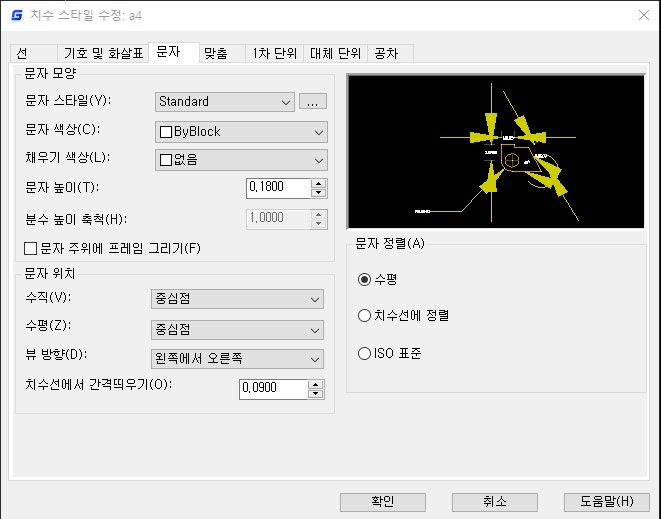Close the 치수 스타일 수정 dialog
This screenshot has height=519, width=661.
[x=644, y=15]
